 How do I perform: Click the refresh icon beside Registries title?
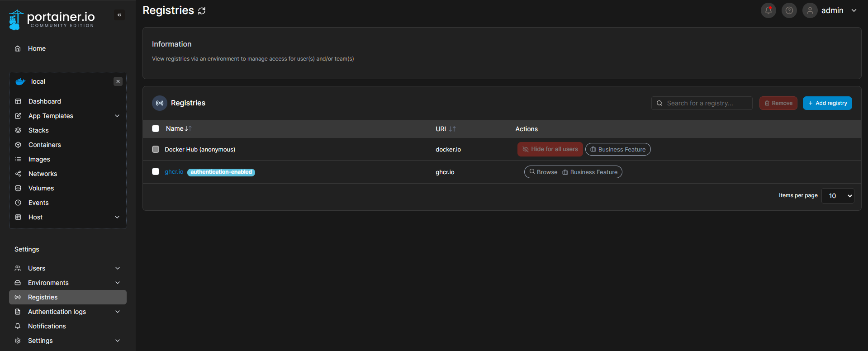coord(202,11)
